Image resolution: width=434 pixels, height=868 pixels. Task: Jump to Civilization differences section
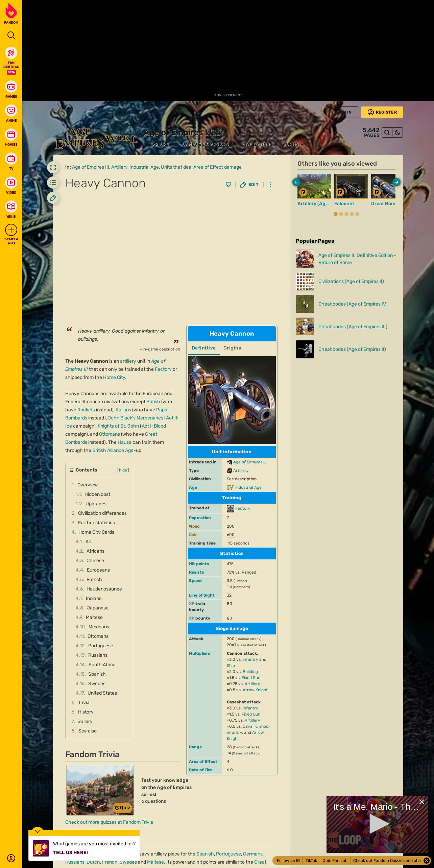click(x=102, y=513)
